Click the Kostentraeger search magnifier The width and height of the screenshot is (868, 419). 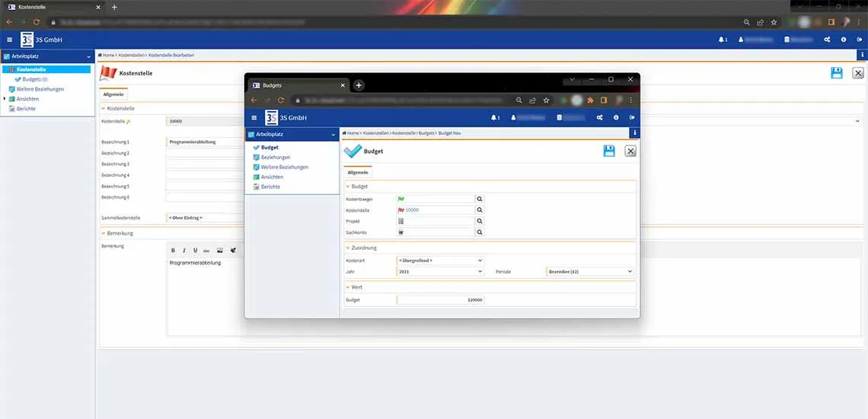pyautogui.click(x=480, y=199)
